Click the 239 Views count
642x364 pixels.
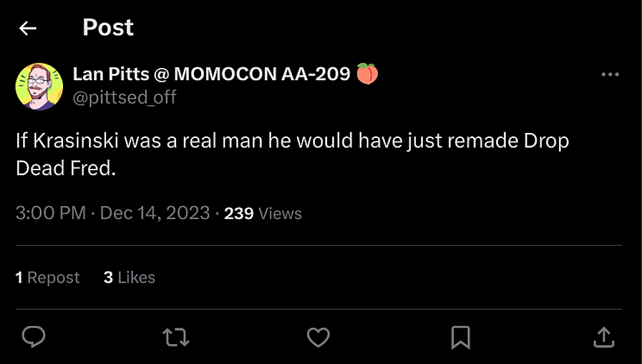pos(262,213)
